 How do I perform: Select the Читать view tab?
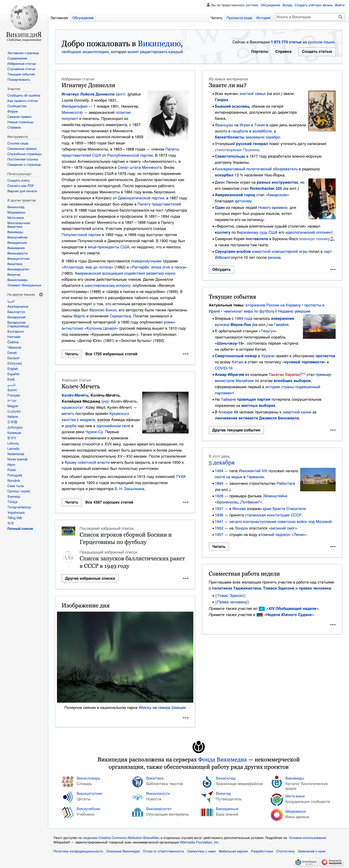pyautogui.click(x=216, y=18)
